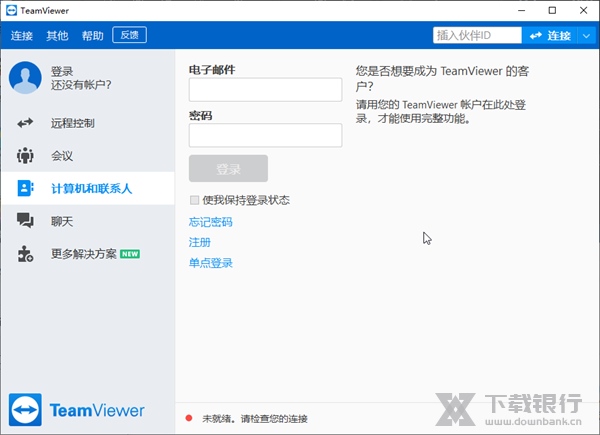The image size is (600, 435).
Task: Click 登录 text beside the avatar
Action: (62, 71)
